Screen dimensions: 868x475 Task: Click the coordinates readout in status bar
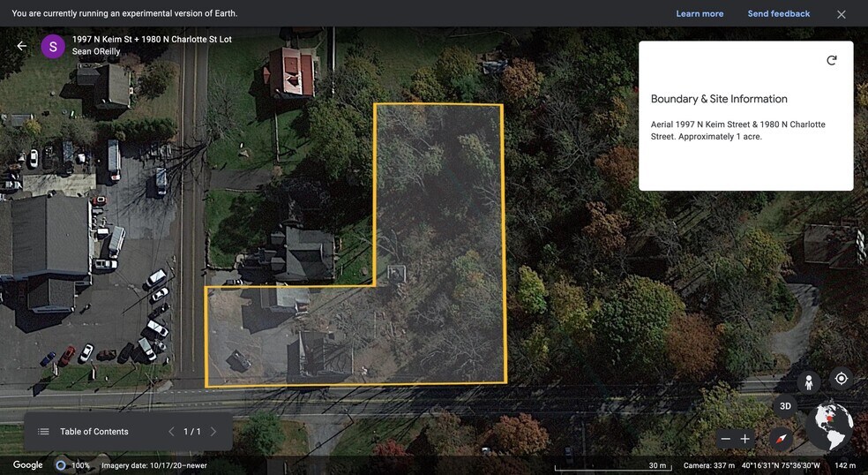[780, 465]
